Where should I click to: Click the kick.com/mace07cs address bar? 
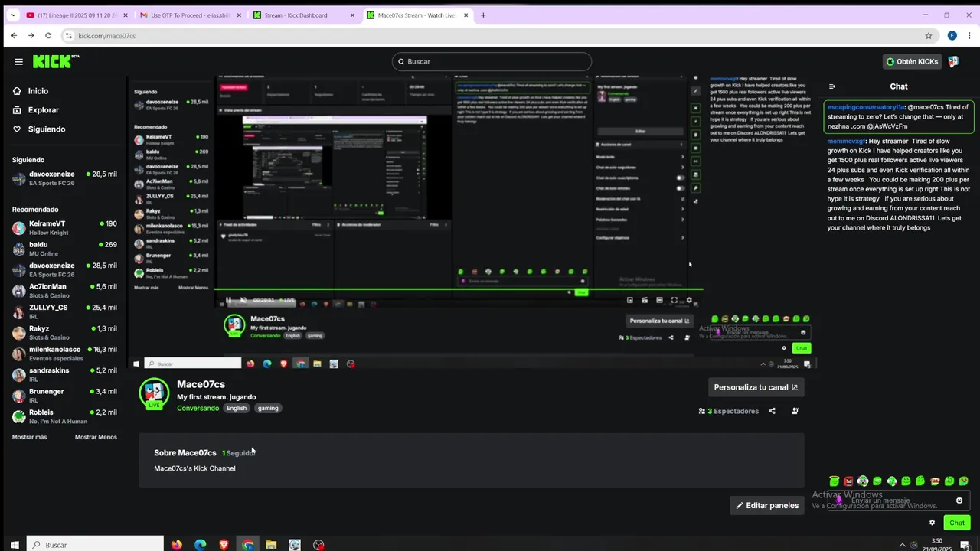pos(498,36)
